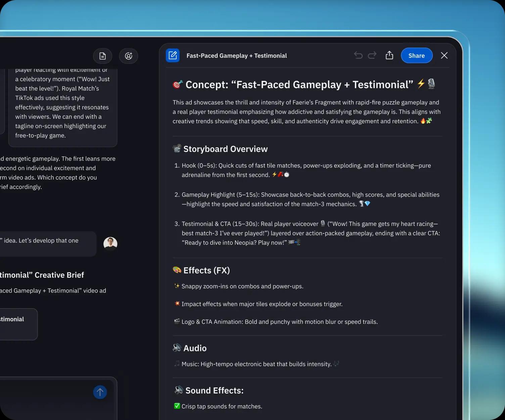
Task: Click the panel title Fast-Paced Gameplay + Testimonial
Action: [236, 56]
